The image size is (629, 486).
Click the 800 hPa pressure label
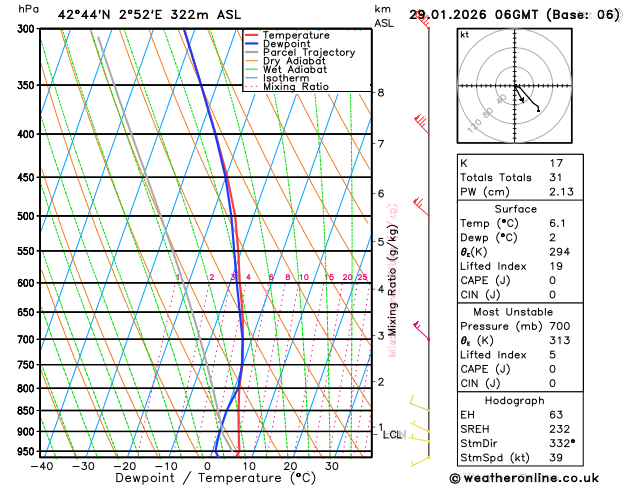click(x=28, y=389)
